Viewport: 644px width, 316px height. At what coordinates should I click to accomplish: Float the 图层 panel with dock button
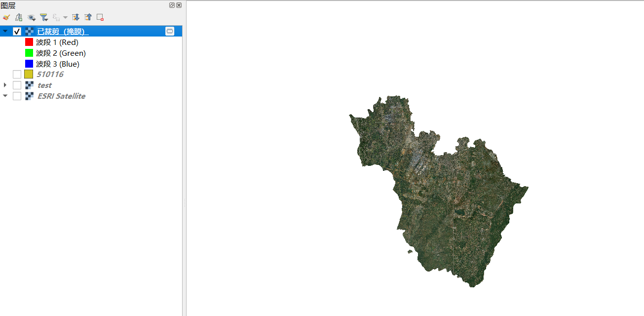tap(172, 5)
